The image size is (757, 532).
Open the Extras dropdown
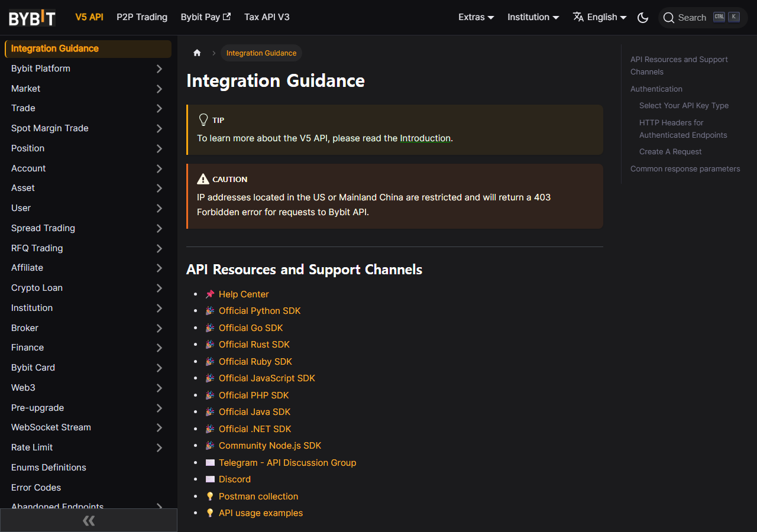pyautogui.click(x=476, y=17)
